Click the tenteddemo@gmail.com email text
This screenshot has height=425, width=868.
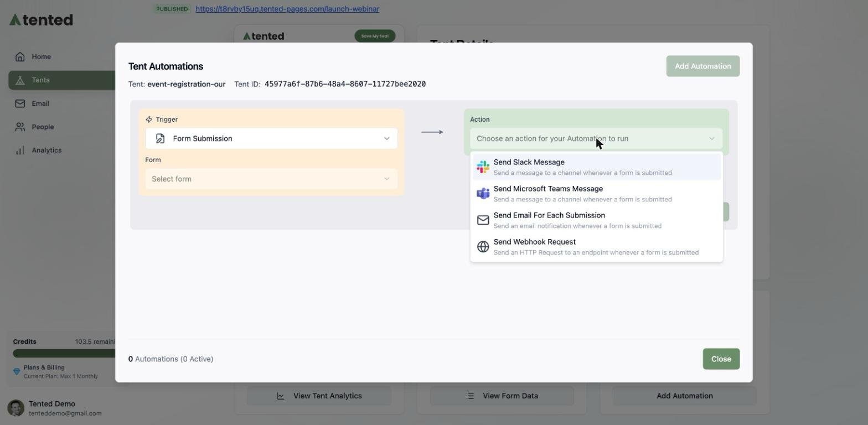click(x=65, y=413)
